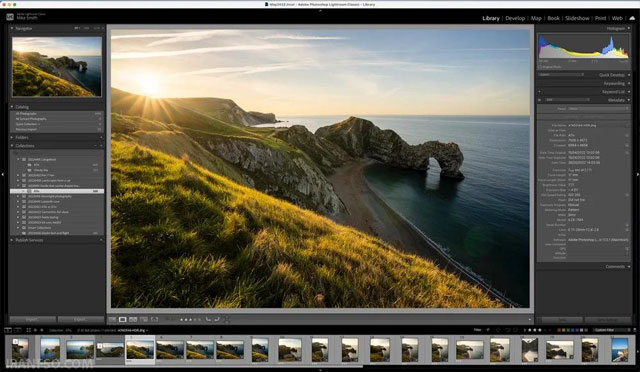Screen dimensions: 640x372
Task: Rotate the photo right (clockwise)
Action: (217, 319)
